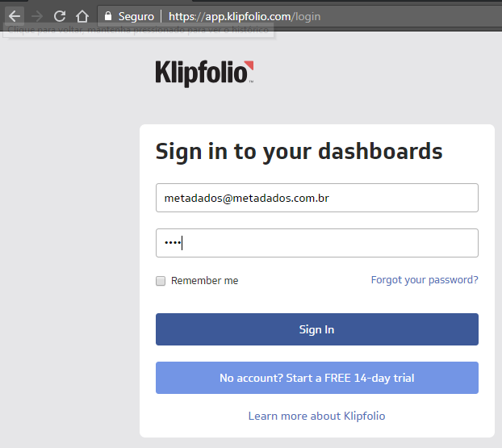Click the "Sign in to your dashboards" heading
502x448 pixels.
(299, 151)
